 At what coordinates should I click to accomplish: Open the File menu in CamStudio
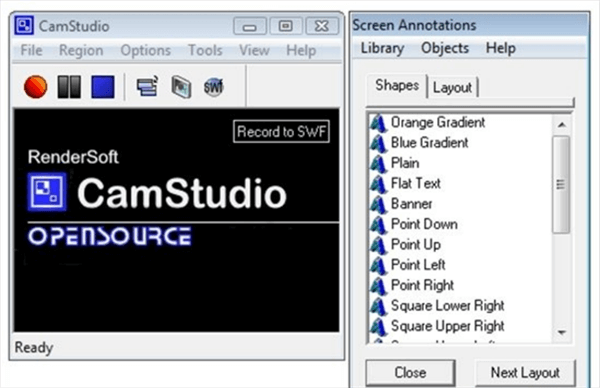[31, 50]
